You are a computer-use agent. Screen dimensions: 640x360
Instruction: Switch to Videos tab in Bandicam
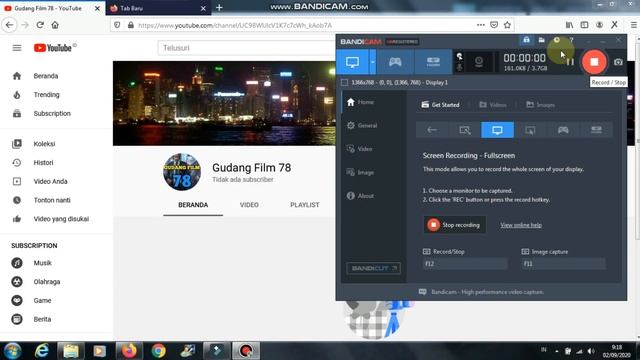(493, 105)
